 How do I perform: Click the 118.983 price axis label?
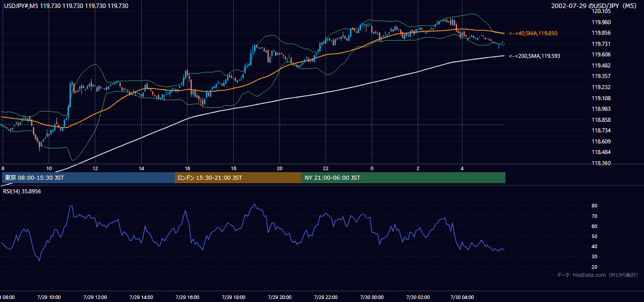point(602,109)
